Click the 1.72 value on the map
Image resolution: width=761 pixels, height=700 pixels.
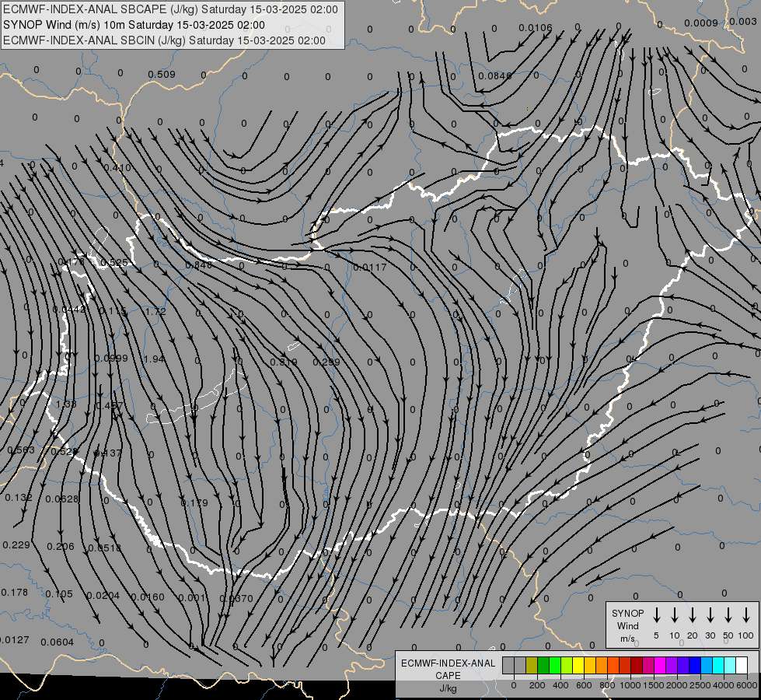point(155,311)
